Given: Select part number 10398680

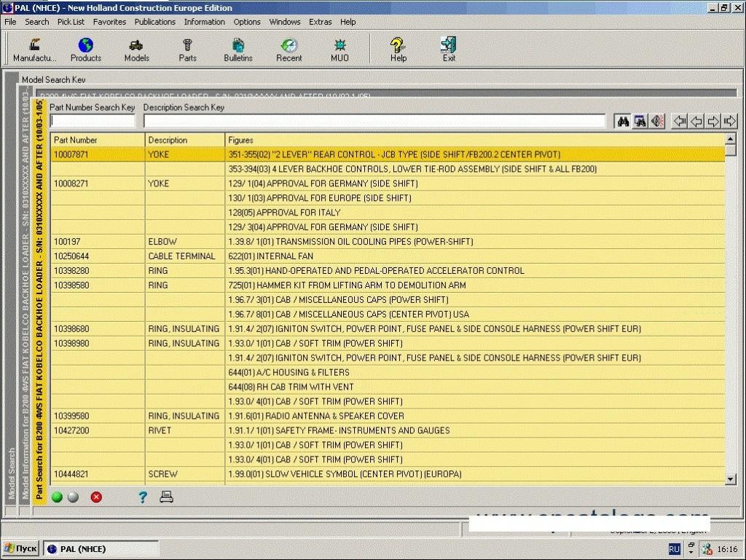Looking at the screenshot, I should click(x=71, y=329).
